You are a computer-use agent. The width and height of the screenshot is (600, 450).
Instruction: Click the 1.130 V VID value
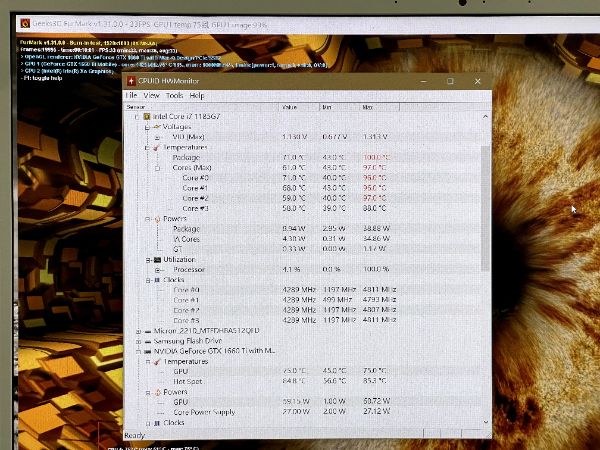pyautogui.click(x=295, y=137)
